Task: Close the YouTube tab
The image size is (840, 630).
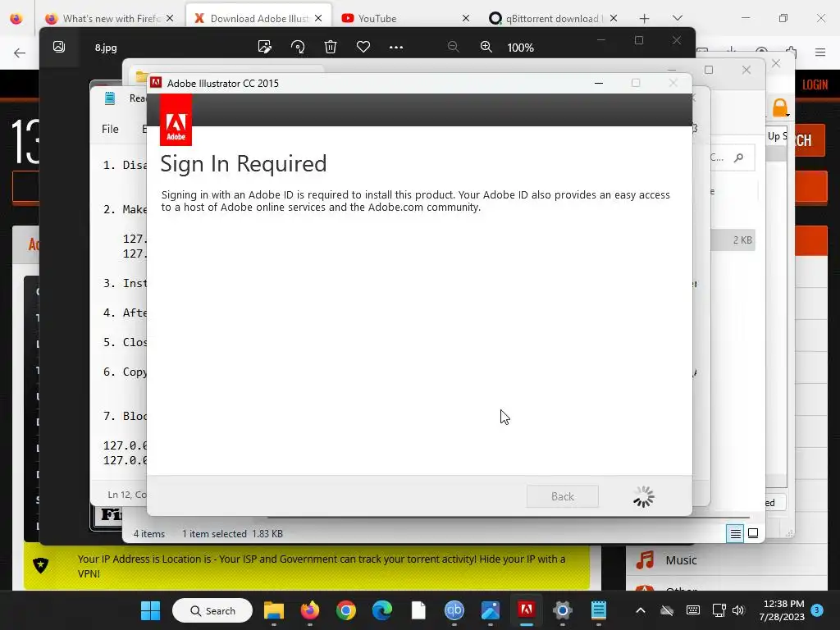Action: [466, 18]
